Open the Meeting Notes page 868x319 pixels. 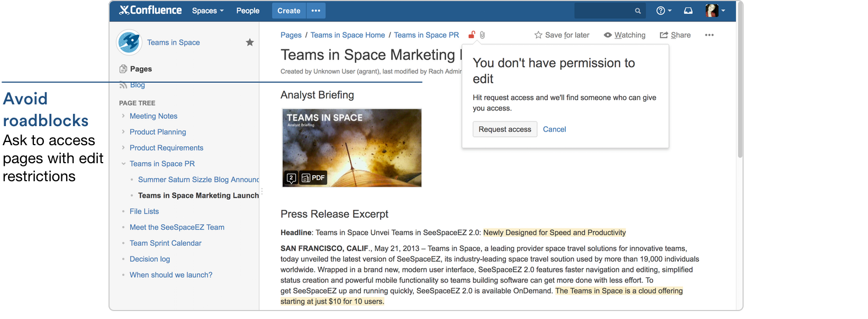tap(153, 116)
